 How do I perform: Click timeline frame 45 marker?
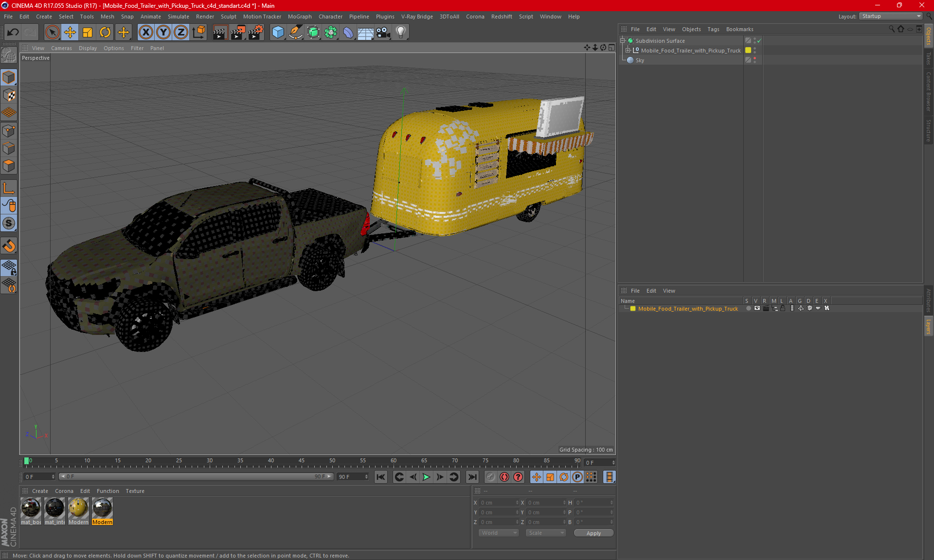[x=302, y=461]
